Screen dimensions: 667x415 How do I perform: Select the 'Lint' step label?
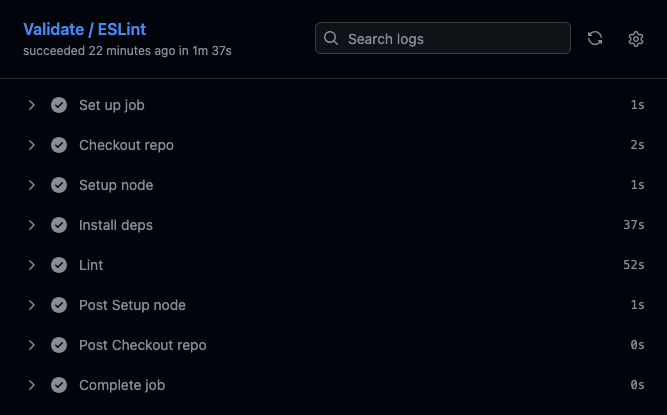[x=91, y=265]
